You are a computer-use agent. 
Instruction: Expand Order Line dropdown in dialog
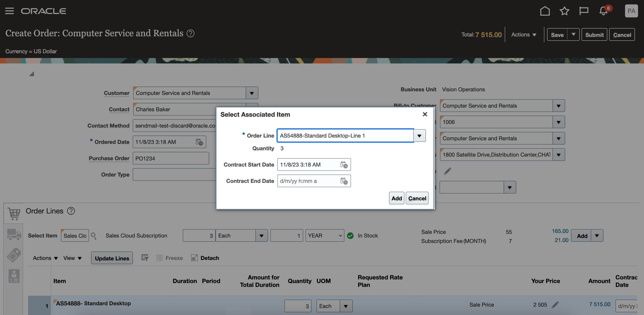click(420, 136)
